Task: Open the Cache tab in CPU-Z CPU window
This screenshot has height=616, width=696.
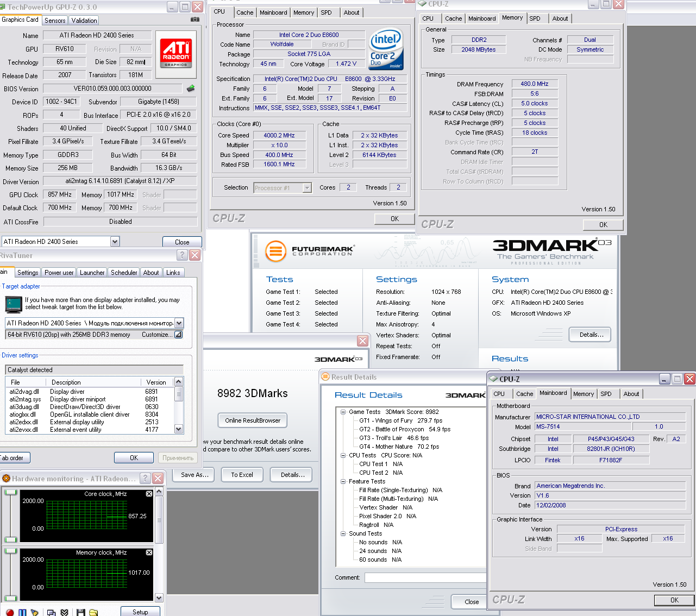Action: [244, 12]
